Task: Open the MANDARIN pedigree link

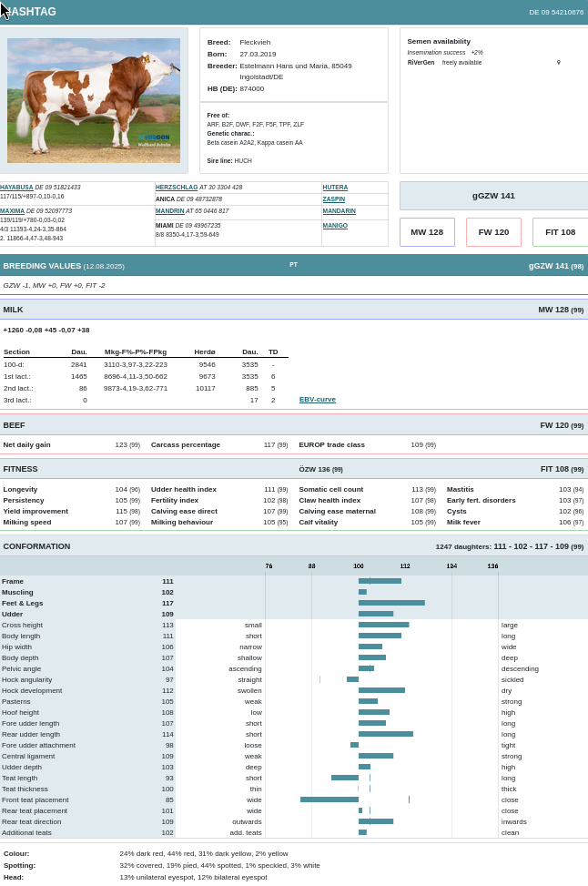Action: coord(339,211)
